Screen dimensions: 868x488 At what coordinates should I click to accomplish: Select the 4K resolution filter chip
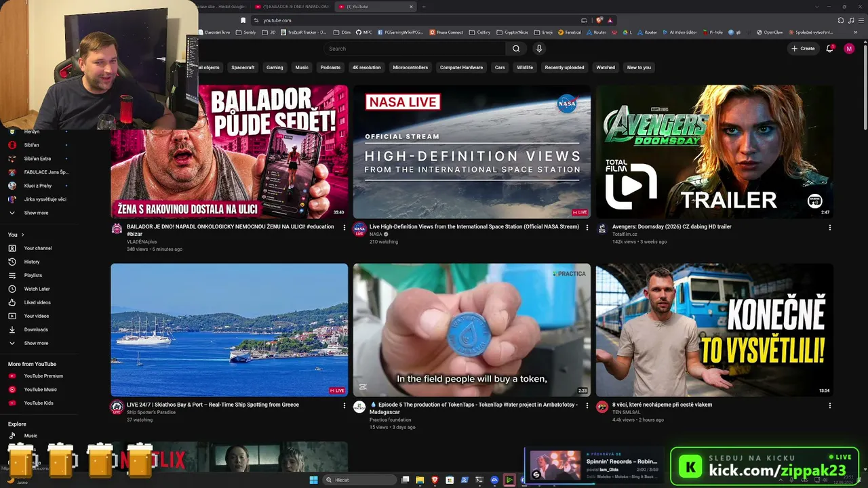366,68
